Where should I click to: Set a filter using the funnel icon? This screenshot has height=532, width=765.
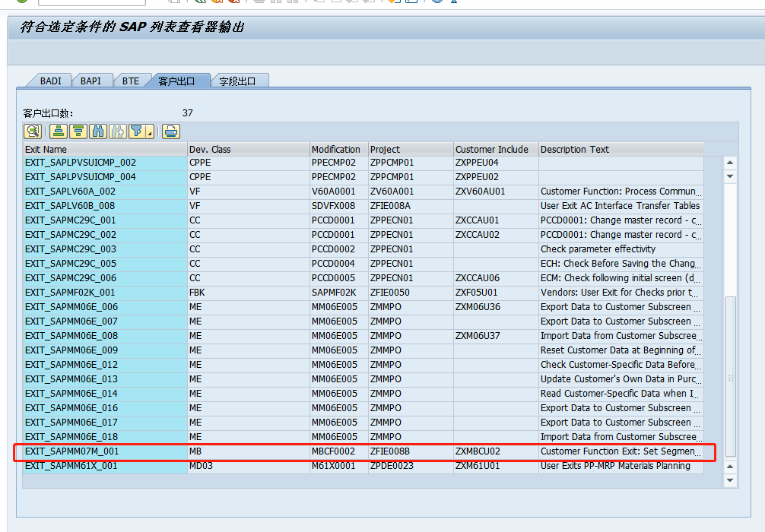138,131
